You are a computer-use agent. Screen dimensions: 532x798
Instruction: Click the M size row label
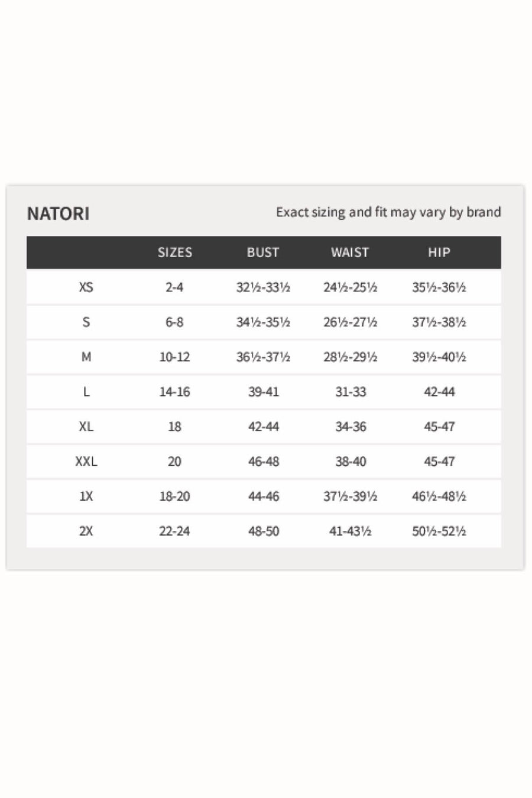86,357
